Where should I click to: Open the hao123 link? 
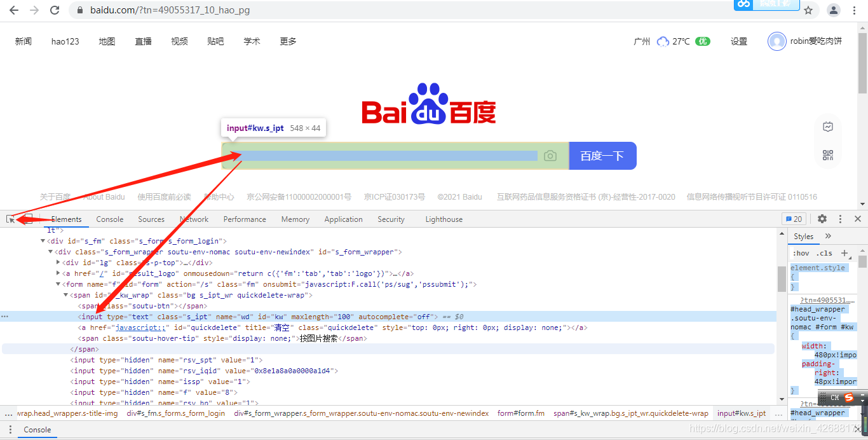(65, 41)
